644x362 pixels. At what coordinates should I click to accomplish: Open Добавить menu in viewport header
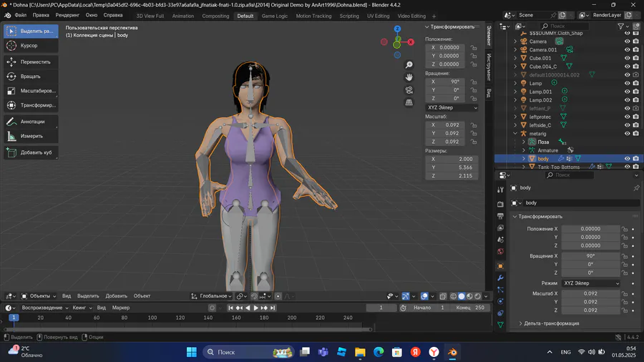116,296
